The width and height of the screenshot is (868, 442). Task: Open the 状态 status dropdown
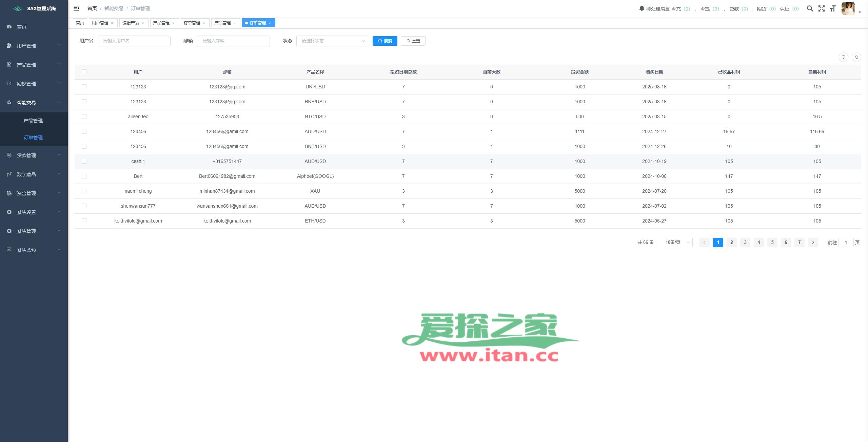point(332,41)
